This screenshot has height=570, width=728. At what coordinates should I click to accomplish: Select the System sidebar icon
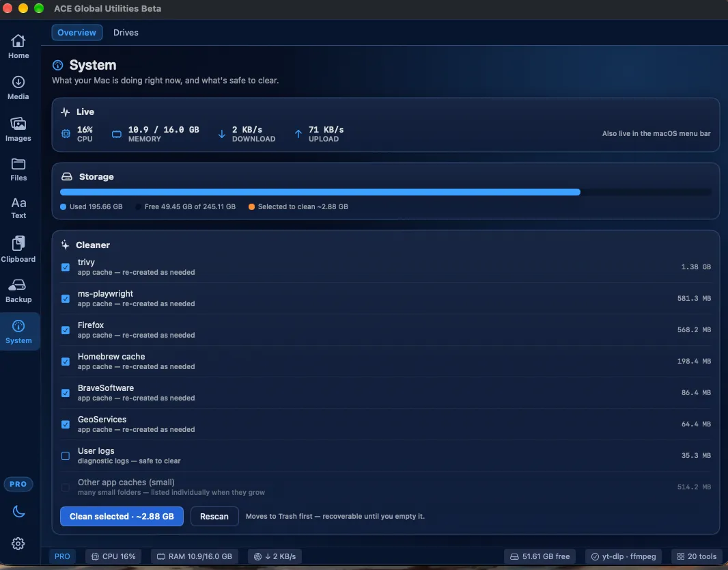pos(18,331)
